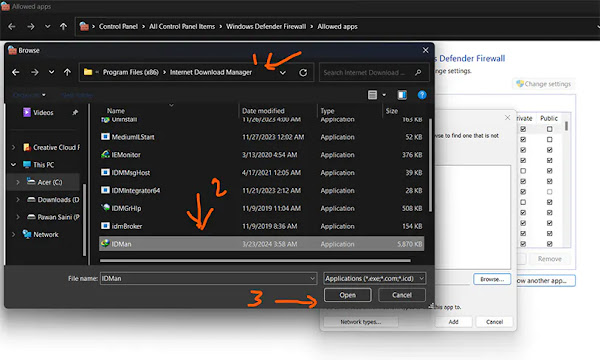
Task: Select Videos in the navigation pane
Action: [43, 112]
